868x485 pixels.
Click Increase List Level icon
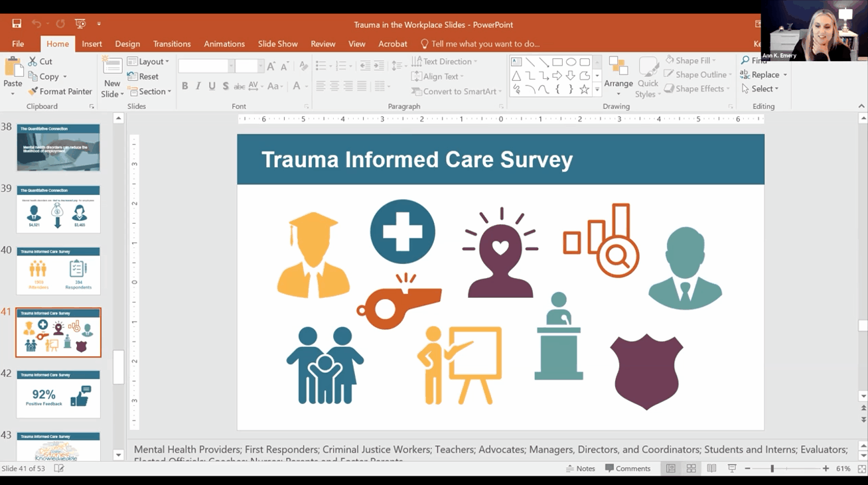tap(378, 66)
